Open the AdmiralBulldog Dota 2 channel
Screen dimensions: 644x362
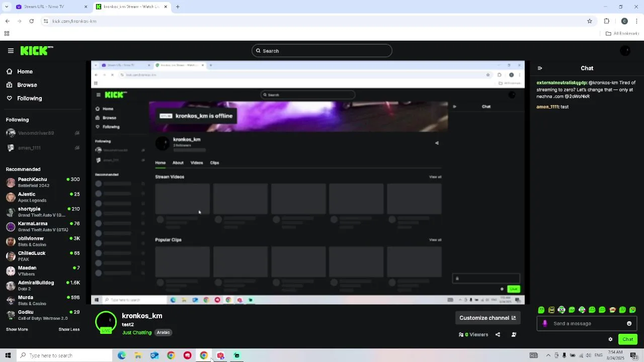tap(43, 286)
